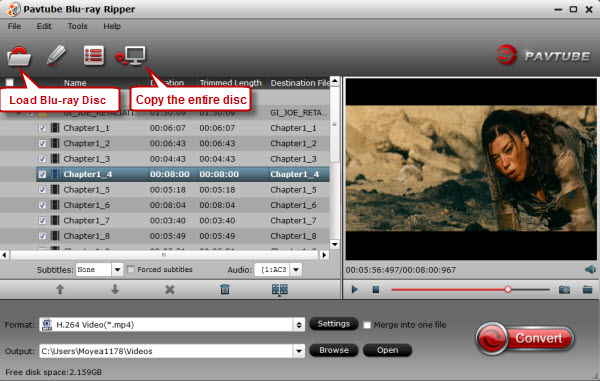600x381 pixels.
Task: Click the split/merge film icon
Action: (x=280, y=290)
